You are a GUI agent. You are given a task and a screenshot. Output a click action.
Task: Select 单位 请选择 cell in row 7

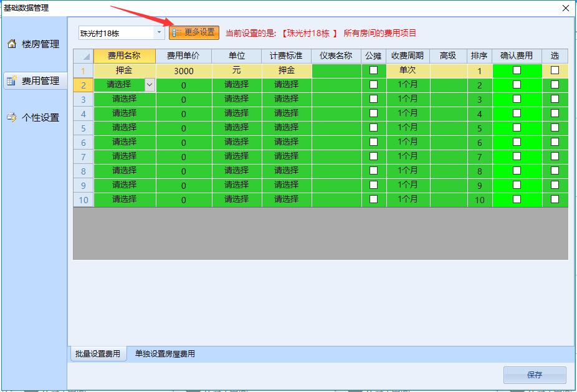pyautogui.click(x=237, y=157)
